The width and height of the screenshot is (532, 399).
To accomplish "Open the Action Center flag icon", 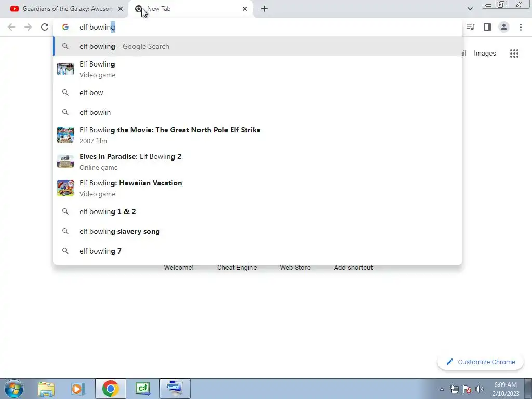I will tap(467, 389).
